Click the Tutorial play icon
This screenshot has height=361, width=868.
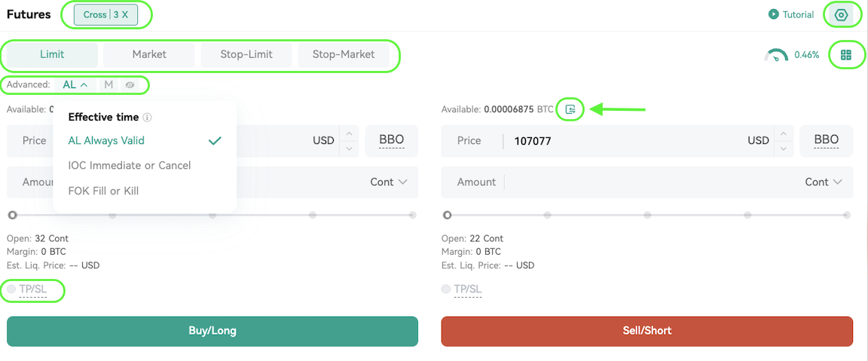773,15
